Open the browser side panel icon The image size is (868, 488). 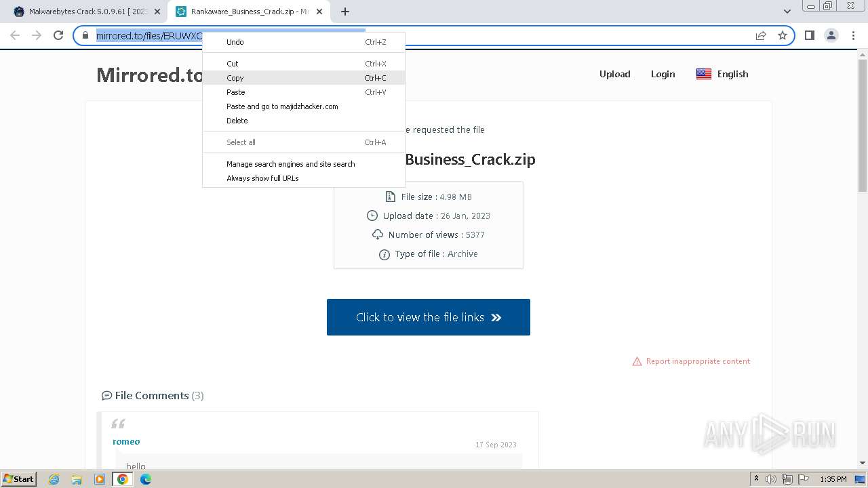tap(809, 35)
